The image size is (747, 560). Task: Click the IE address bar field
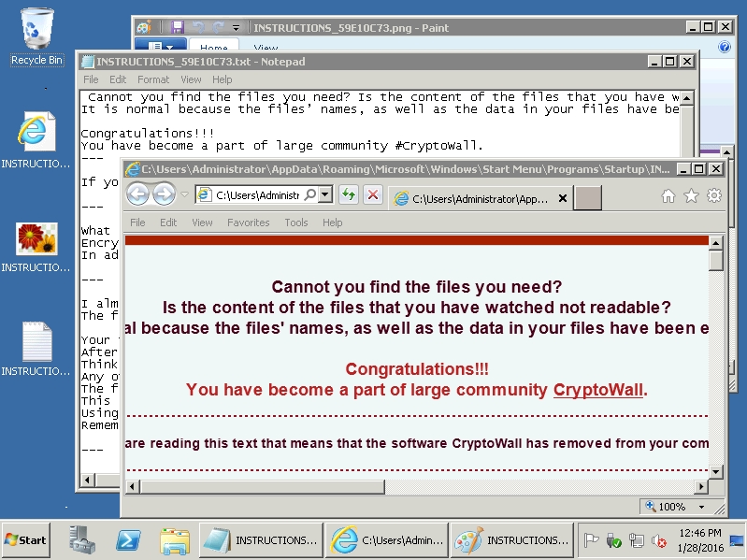tap(256, 195)
